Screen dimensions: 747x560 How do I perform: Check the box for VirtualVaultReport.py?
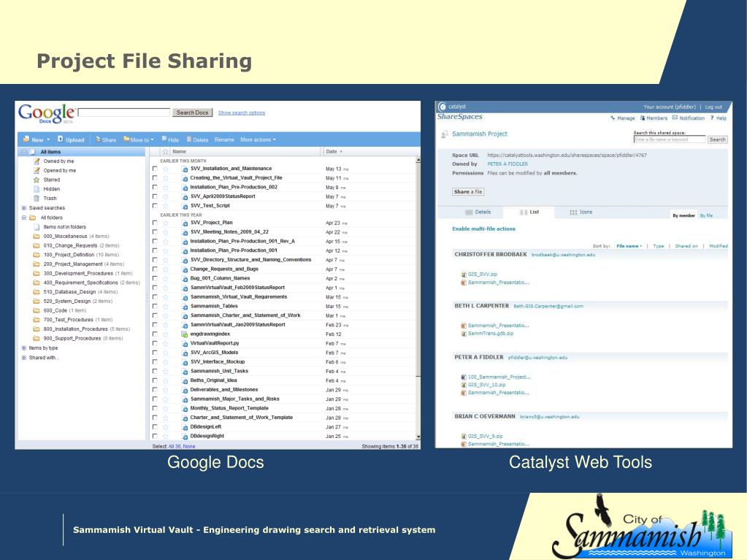155,343
